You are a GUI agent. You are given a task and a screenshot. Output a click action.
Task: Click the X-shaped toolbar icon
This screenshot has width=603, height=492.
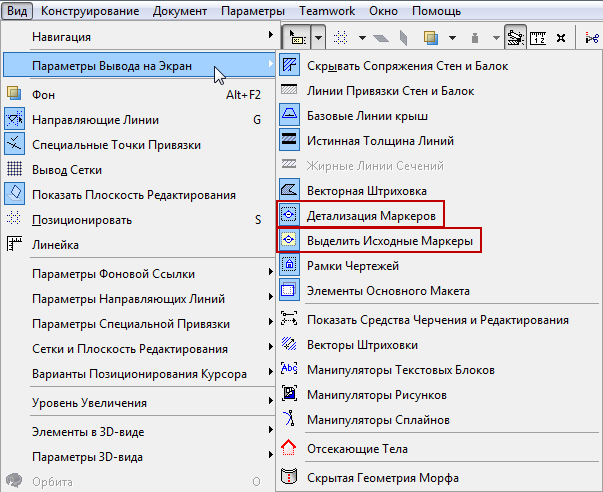tap(561, 38)
